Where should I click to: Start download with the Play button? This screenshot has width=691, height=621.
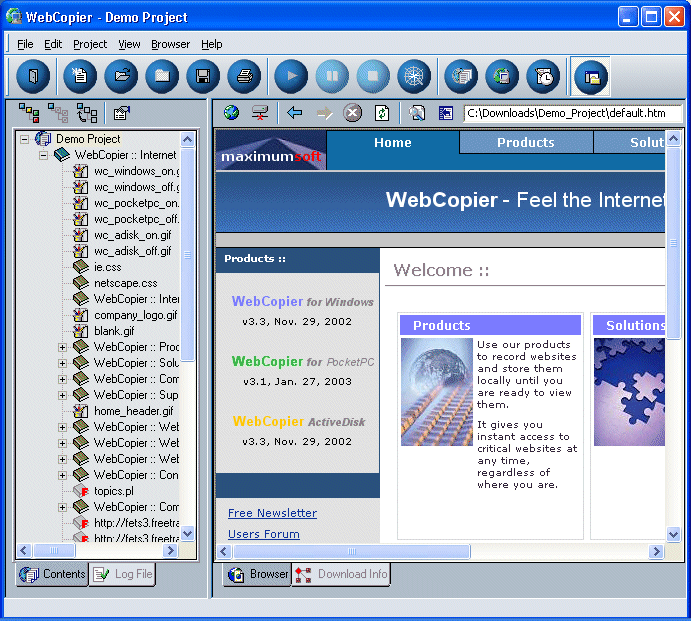(291, 77)
